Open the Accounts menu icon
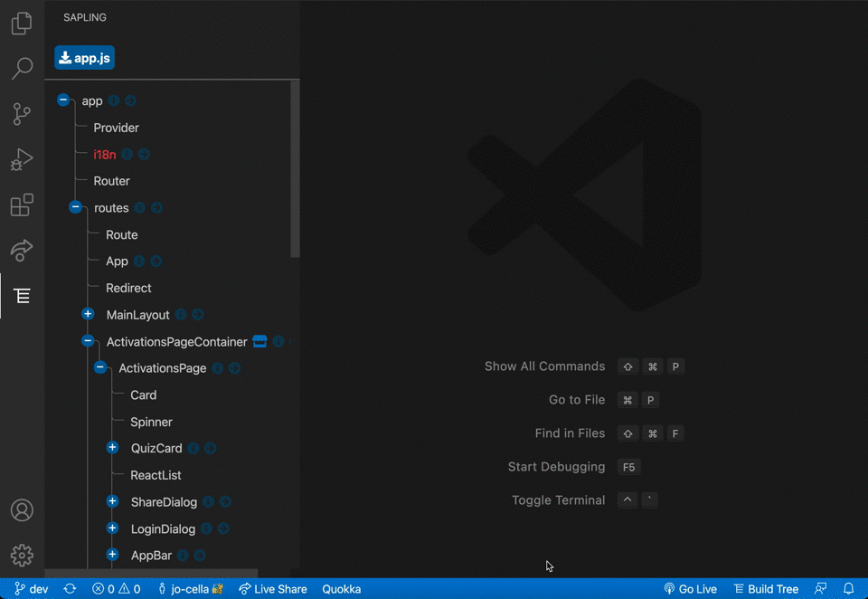The image size is (868, 599). 22,510
